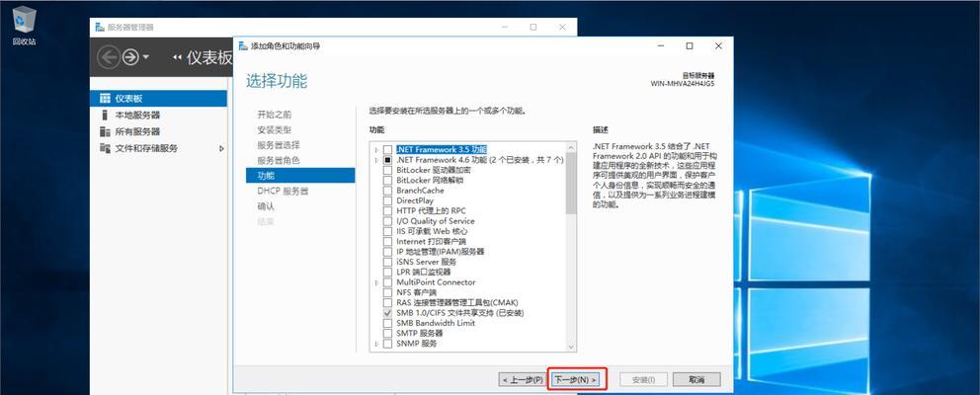The width and height of the screenshot is (980, 395).
Task: Expand .NET Framework 4.6 功能 tree node
Action: pyautogui.click(x=376, y=160)
